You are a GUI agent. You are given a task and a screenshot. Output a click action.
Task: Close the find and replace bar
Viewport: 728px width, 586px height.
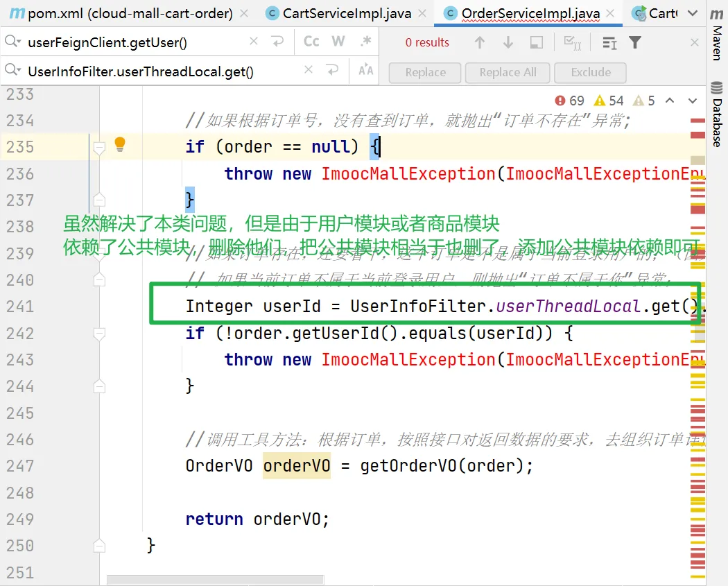[x=695, y=43]
